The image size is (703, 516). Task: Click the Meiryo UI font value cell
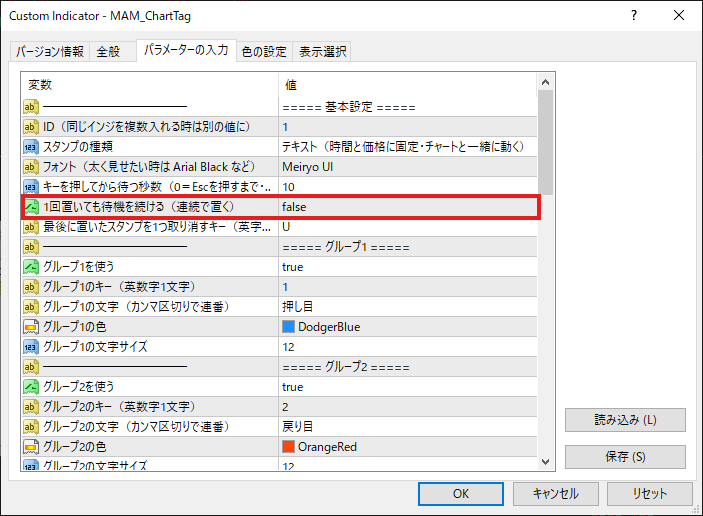(408, 167)
